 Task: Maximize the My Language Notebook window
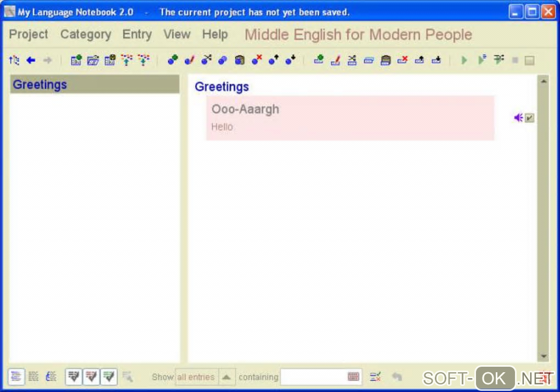pos(532,12)
